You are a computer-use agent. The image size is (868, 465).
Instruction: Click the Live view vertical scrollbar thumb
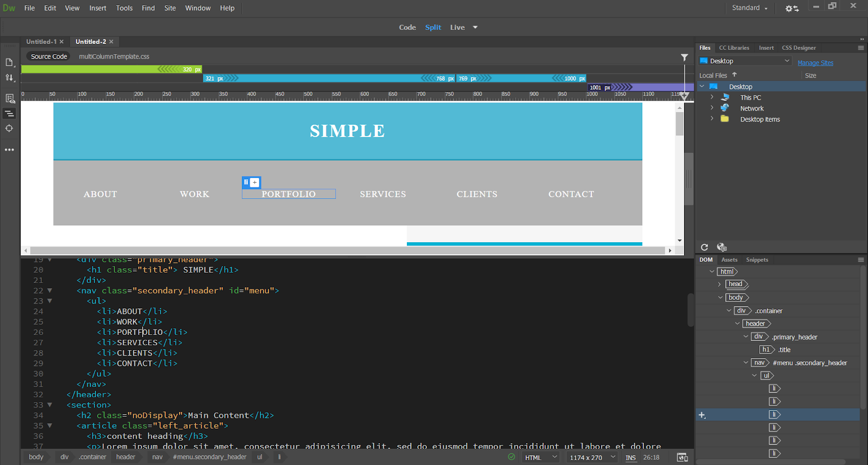pyautogui.click(x=679, y=124)
